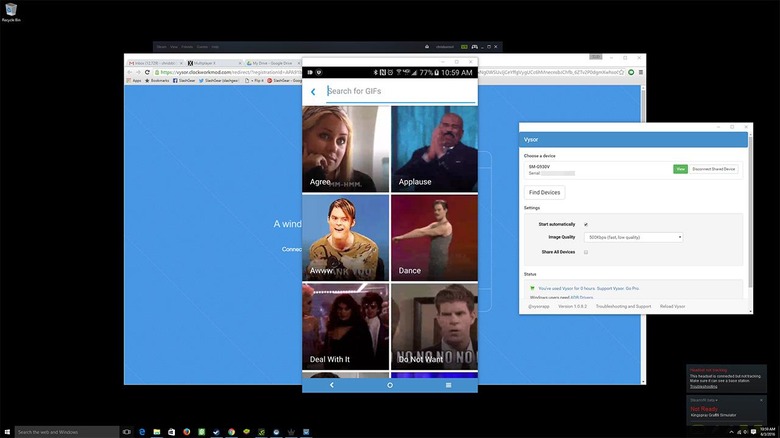Screen dimensions: 780x438
Task: Tap the back arrow beside GIF search
Action: [313, 92]
